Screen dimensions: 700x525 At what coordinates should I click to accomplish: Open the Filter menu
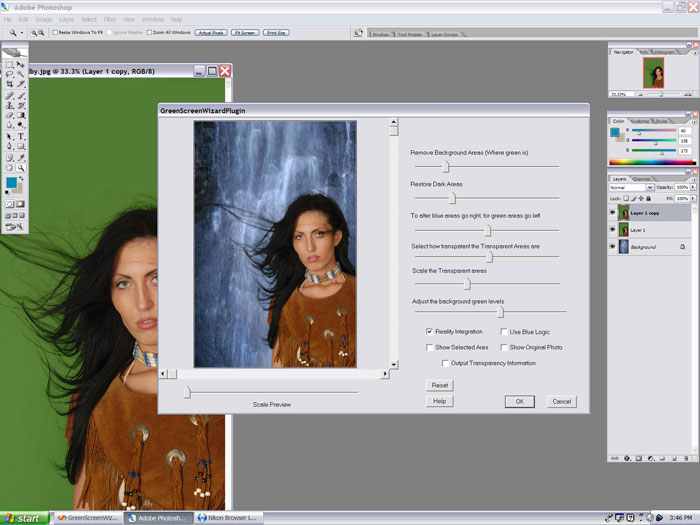tap(109, 20)
